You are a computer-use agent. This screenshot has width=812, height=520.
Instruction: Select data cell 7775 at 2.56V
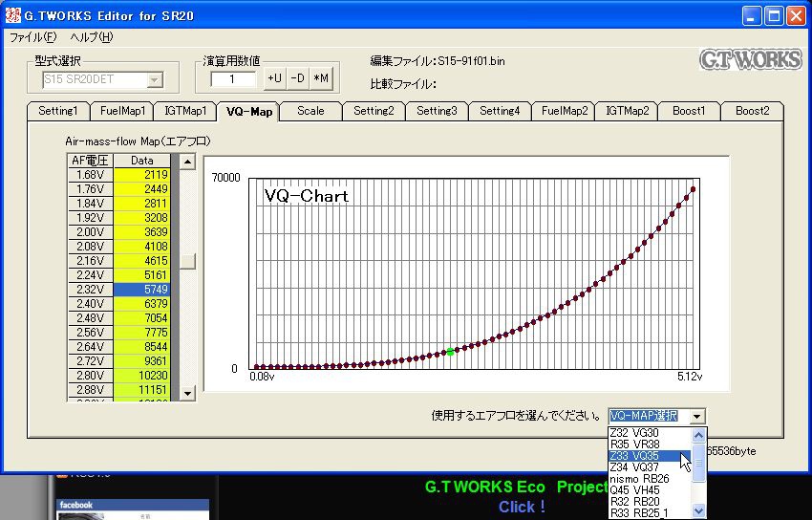click(141, 333)
